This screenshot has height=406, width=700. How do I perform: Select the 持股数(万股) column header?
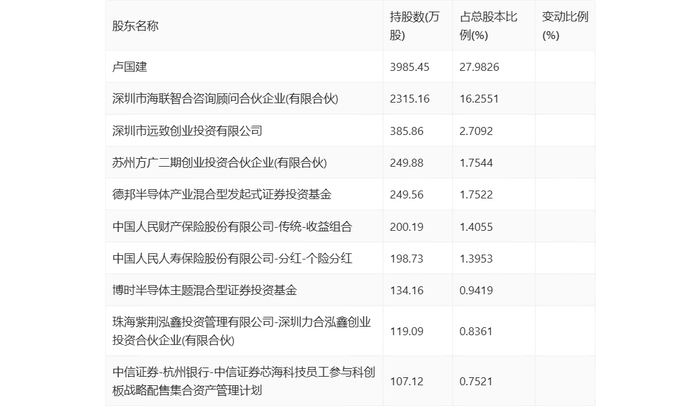coord(414,26)
